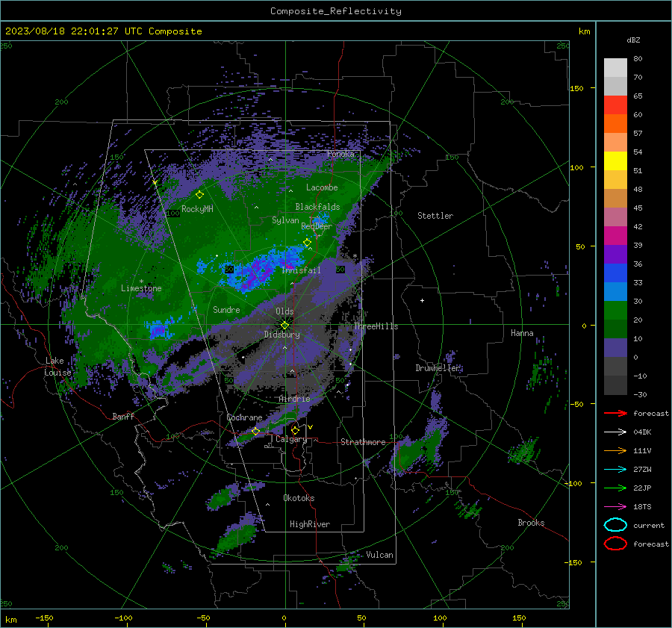
Task: Select the 42 dBZ magenta color swatch
Action: [615, 236]
